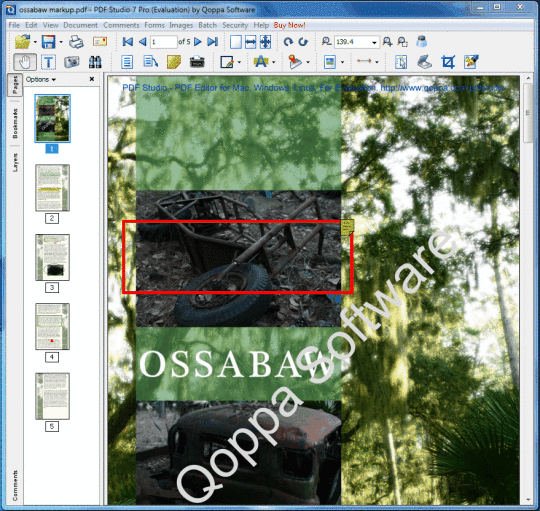Click the Buy Now! link
This screenshot has width=540, height=511.
click(289, 25)
